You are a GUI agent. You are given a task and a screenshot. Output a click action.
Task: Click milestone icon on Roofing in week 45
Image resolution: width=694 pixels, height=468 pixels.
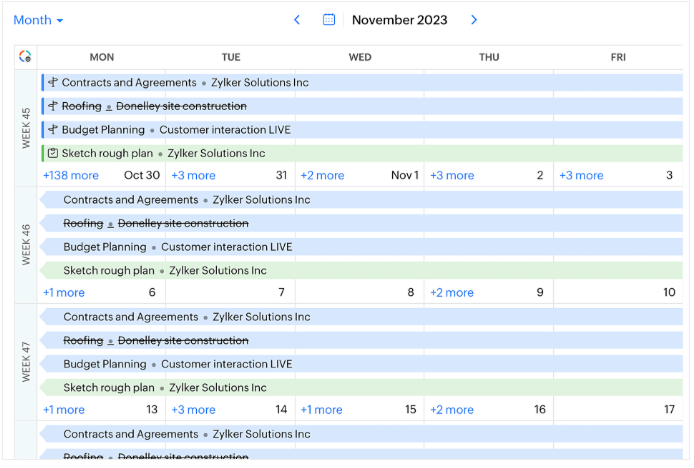pyautogui.click(x=53, y=106)
